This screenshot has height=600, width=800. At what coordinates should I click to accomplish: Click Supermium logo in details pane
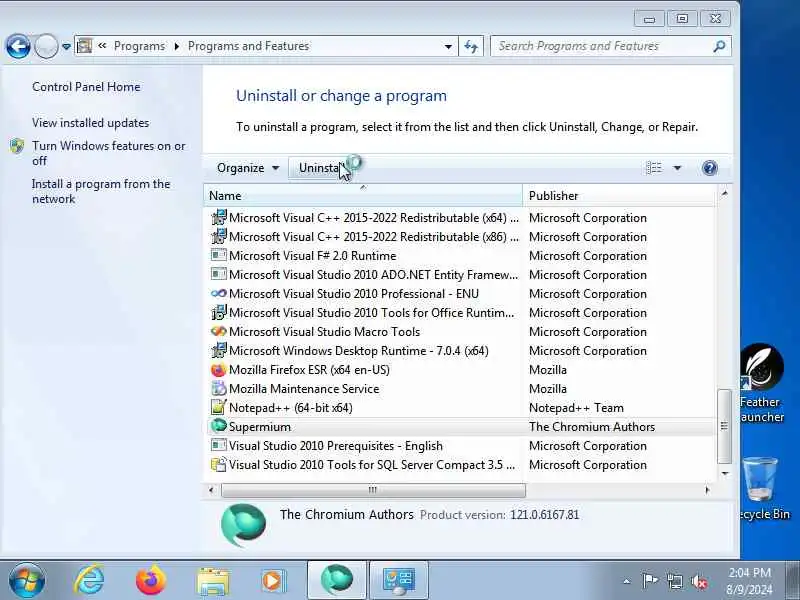243,525
